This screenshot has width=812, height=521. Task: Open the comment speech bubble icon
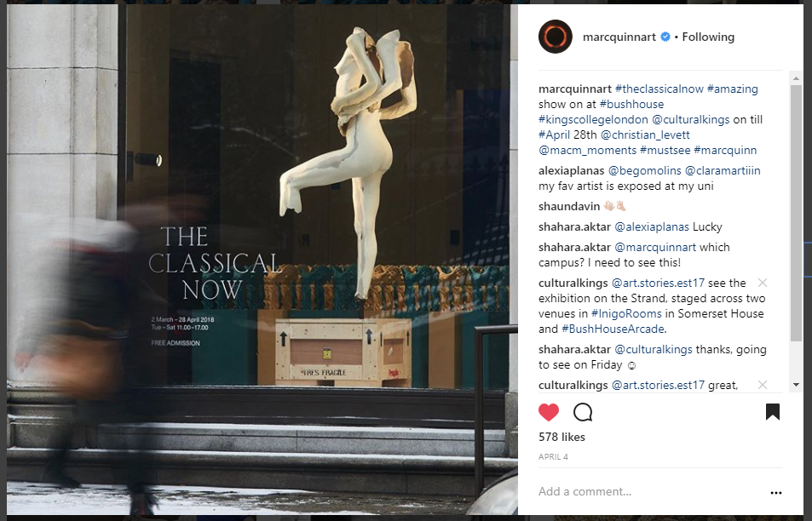pos(583,412)
